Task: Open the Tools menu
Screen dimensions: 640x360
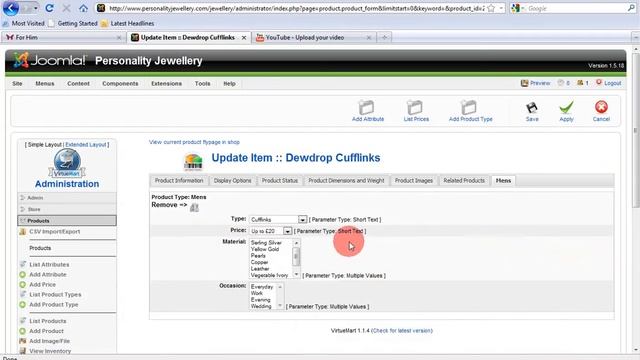Action: (202, 83)
